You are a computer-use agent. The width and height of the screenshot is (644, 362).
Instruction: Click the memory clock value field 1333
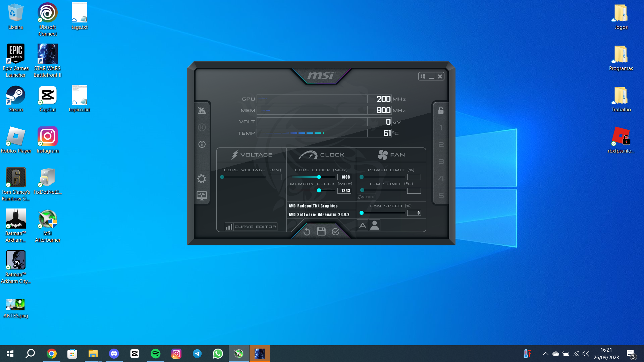pyautogui.click(x=344, y=191)
